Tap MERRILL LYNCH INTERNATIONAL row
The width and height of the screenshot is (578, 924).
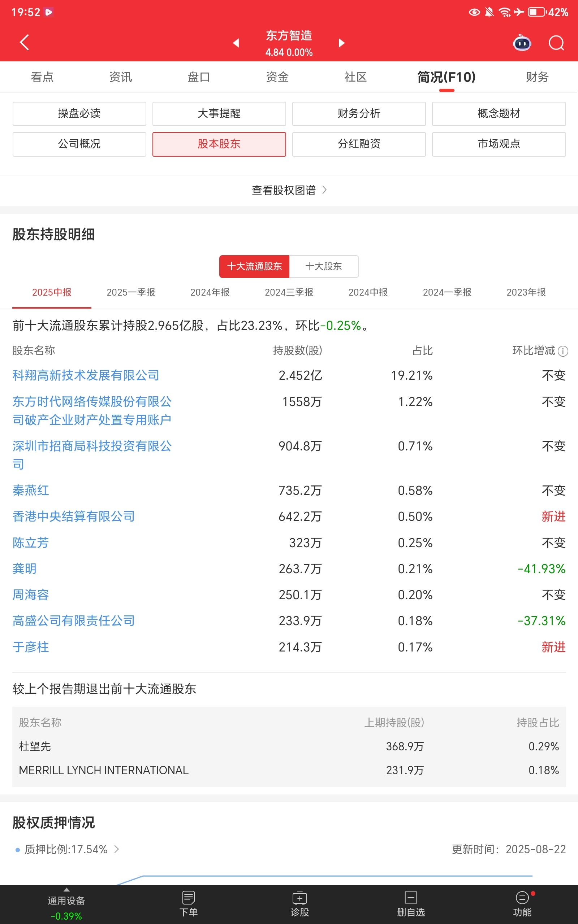coord(289,770)
